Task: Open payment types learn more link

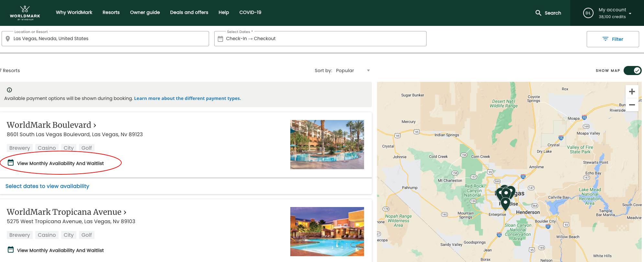Action: 187,98
